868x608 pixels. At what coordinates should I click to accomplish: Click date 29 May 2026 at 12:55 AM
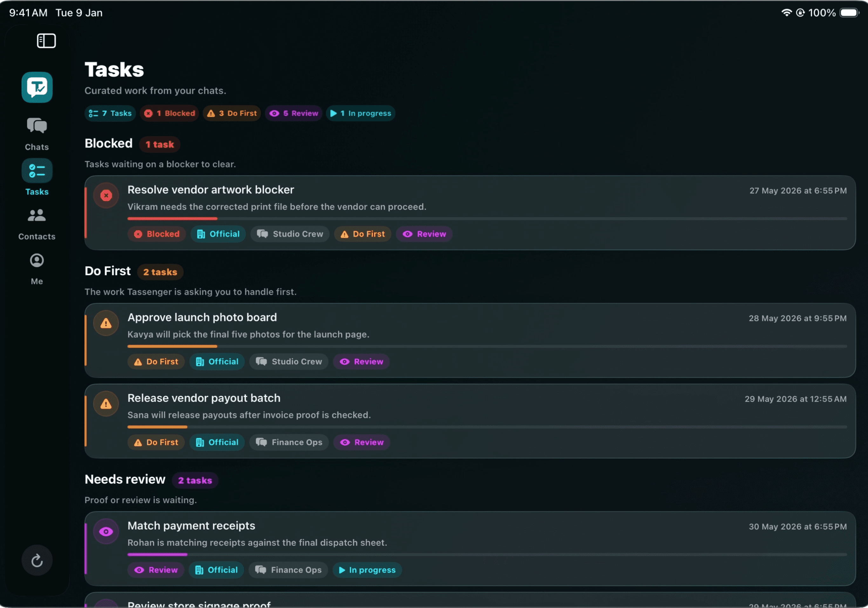click(796, 399)
